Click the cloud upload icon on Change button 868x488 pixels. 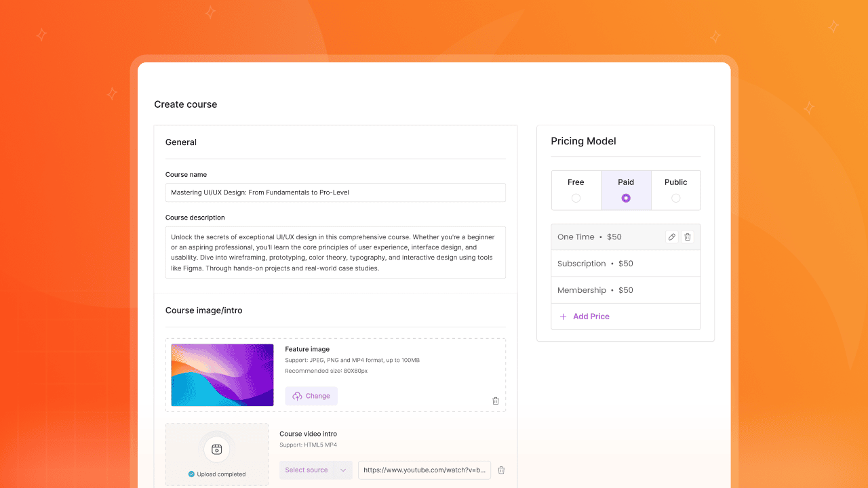pos(297,396)
